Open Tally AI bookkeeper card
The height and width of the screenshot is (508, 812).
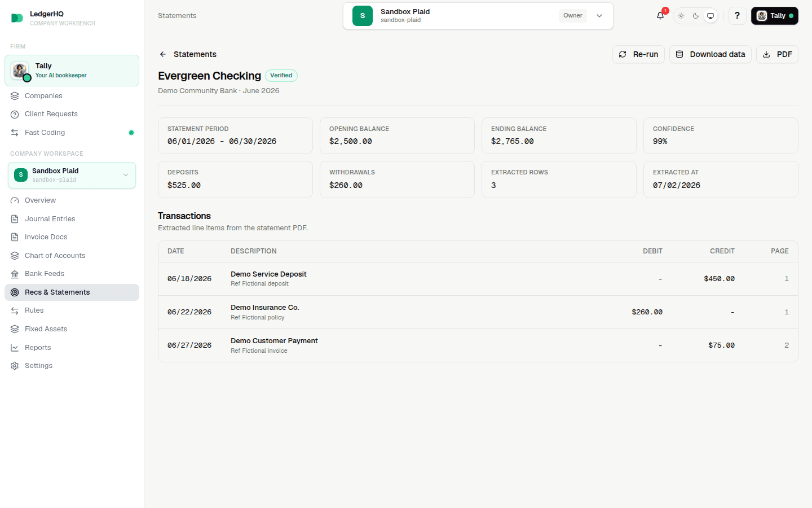[x=72, y=71]
